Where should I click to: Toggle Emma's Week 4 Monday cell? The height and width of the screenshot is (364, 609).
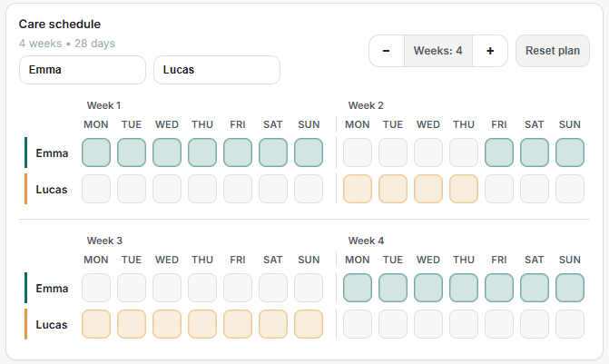coord(358,288)
